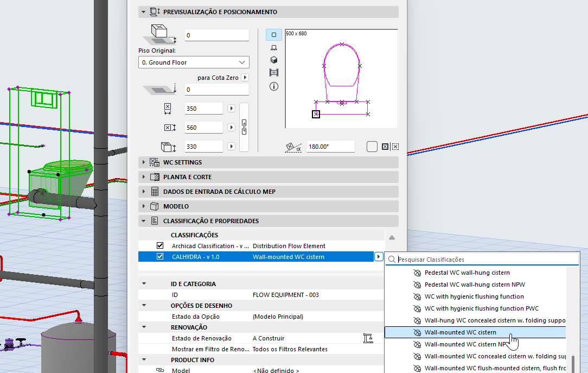Collapse the PRODUCT INFO group
This screenshot has width=588, height=373.
click(144, 359)
